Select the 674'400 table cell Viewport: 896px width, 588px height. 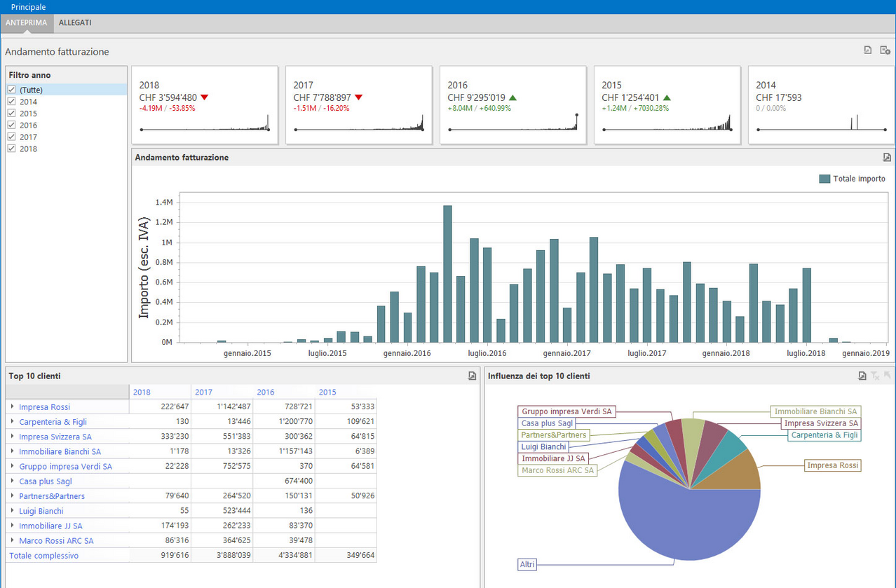tap(284, 481)
